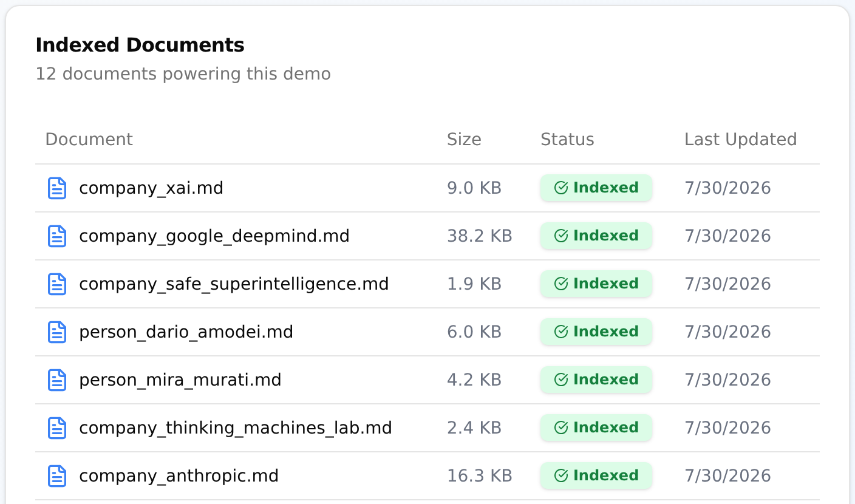This screenshot has height=504, width=855.
Task: Select the company_google_deepmind.md file name
Action: 214,236
